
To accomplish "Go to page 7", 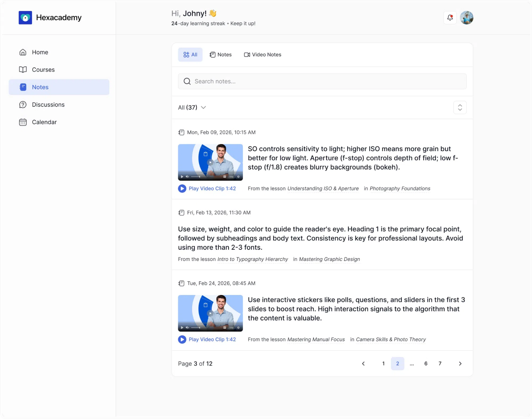I will click(440, 364).
